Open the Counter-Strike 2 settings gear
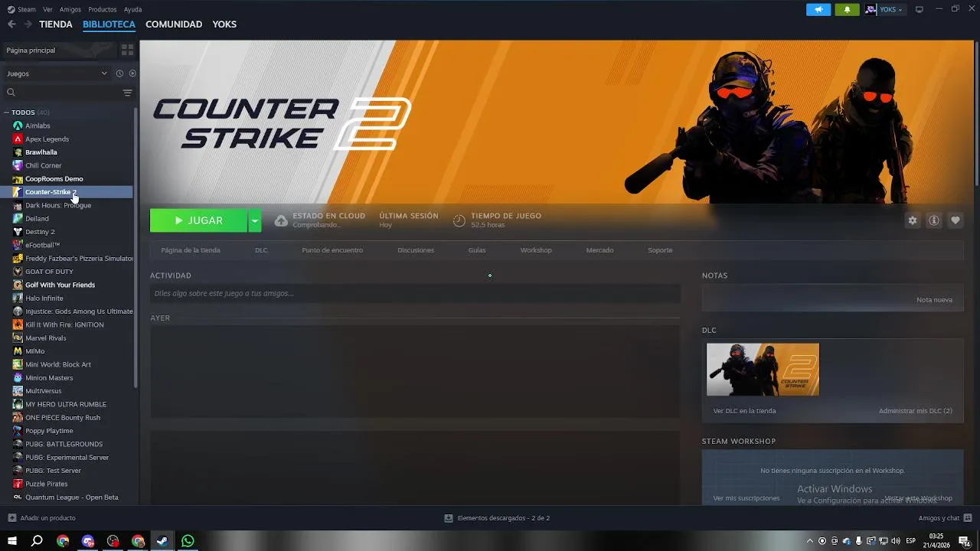The width and height of the screenshot is (980, 551). click(x=913, y=220)
